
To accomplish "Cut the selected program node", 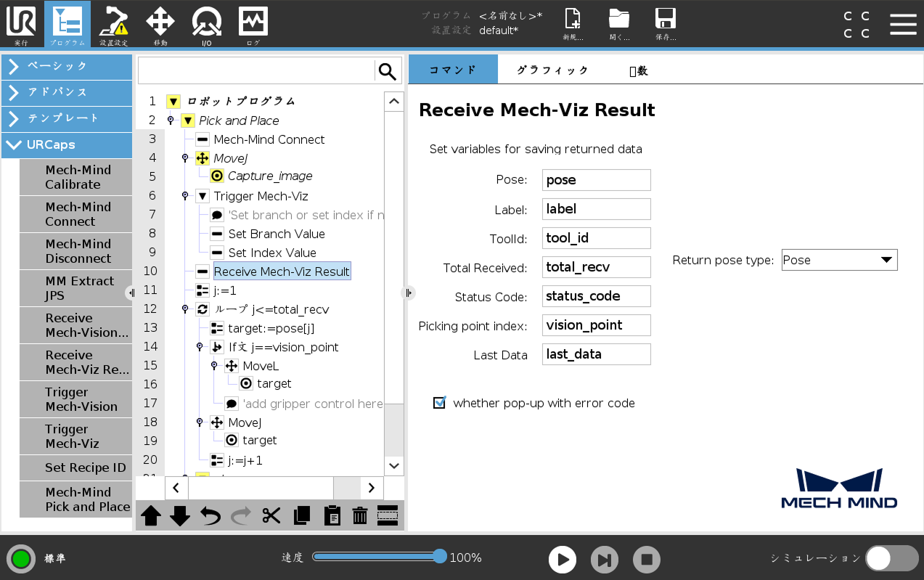I will (x=271, y=516).
